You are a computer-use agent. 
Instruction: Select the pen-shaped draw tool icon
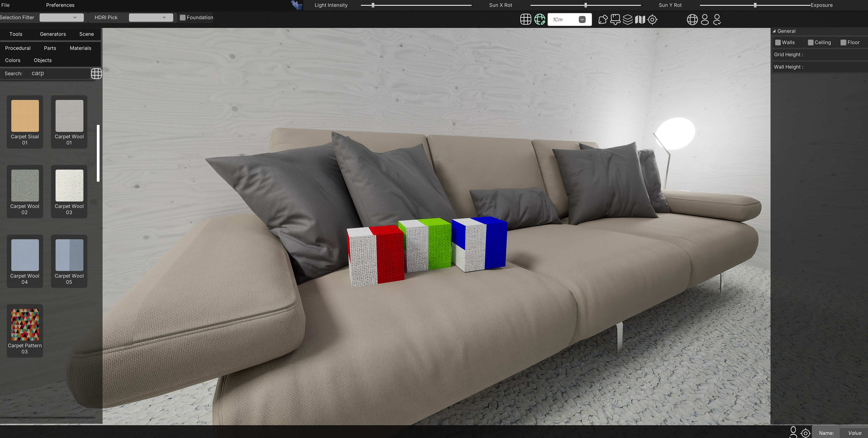coord(603,19)
